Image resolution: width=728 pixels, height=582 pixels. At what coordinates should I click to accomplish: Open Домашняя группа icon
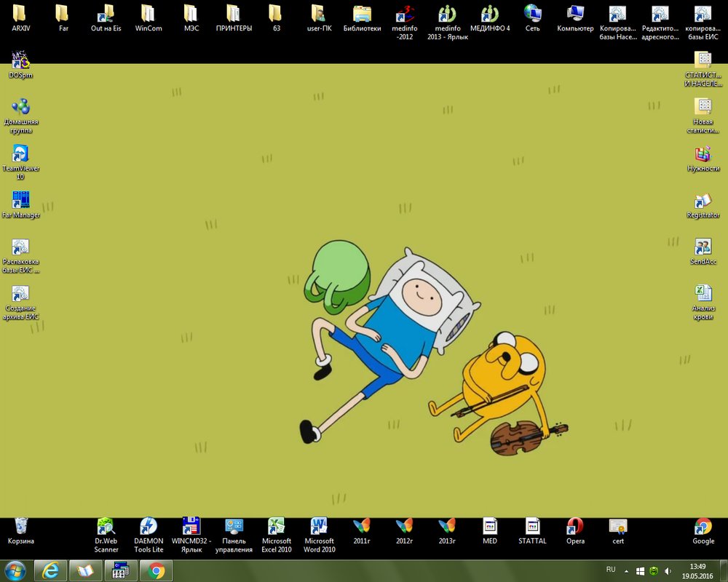click(x=20, y=116)
